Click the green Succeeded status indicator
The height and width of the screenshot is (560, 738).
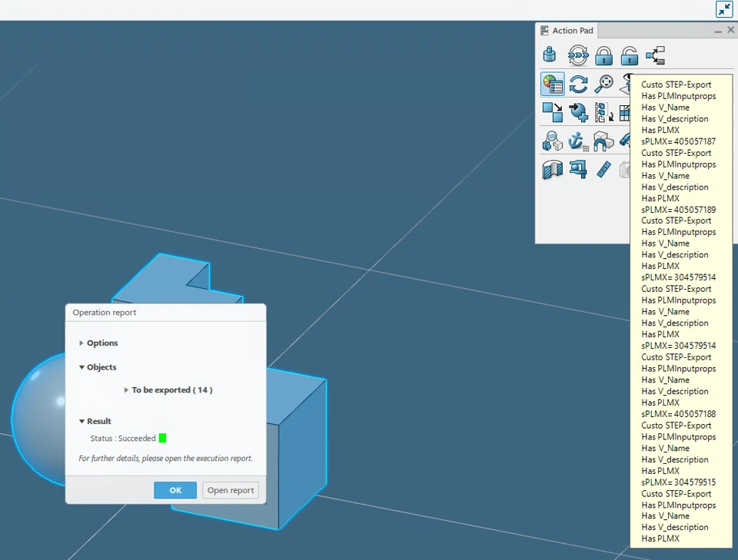point(162,438)
